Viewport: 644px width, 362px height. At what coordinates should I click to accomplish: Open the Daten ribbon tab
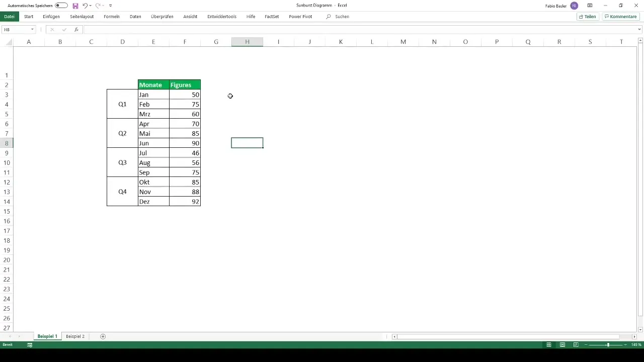point(135,17)
